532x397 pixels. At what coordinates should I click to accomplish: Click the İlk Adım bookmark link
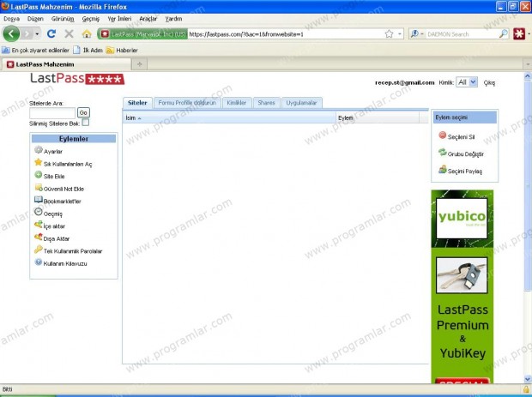(x=88, y=51)
